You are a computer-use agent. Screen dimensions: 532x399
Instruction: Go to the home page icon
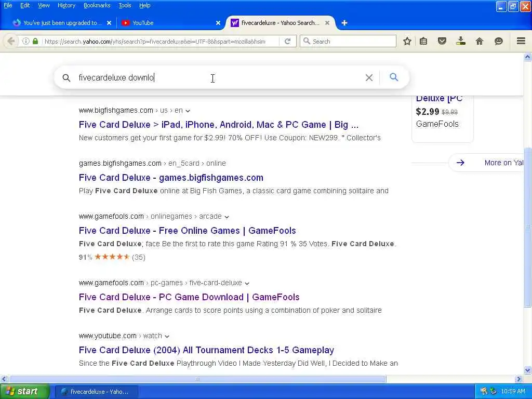click(480, 42)
